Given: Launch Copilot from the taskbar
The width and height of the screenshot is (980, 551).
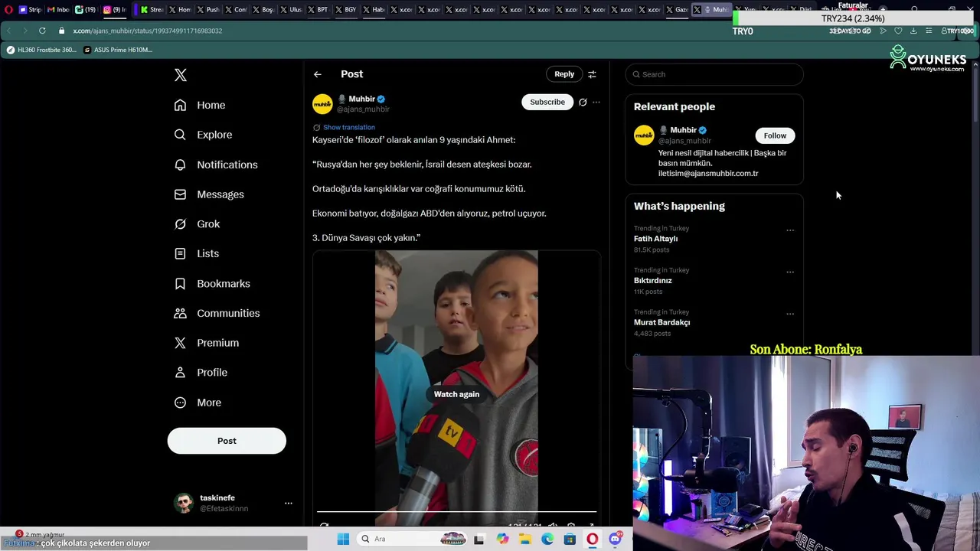Looking at the screenshot, I should [x=502, y=539].
